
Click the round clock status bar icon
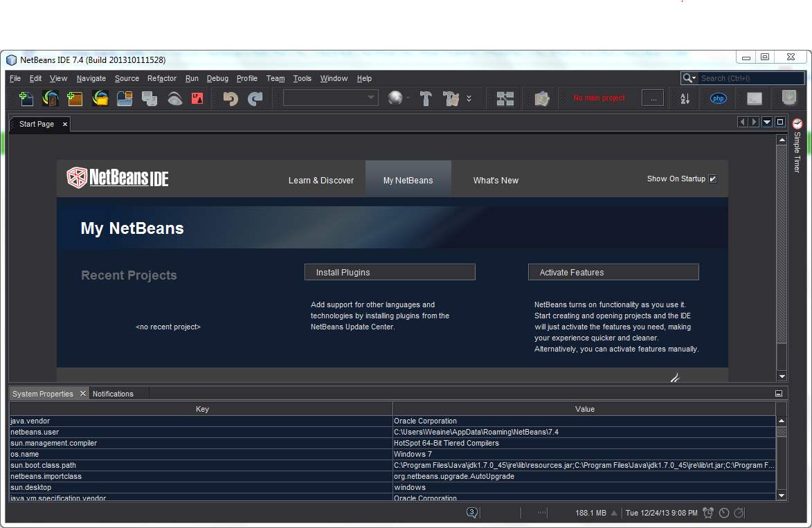click(724, 513)
